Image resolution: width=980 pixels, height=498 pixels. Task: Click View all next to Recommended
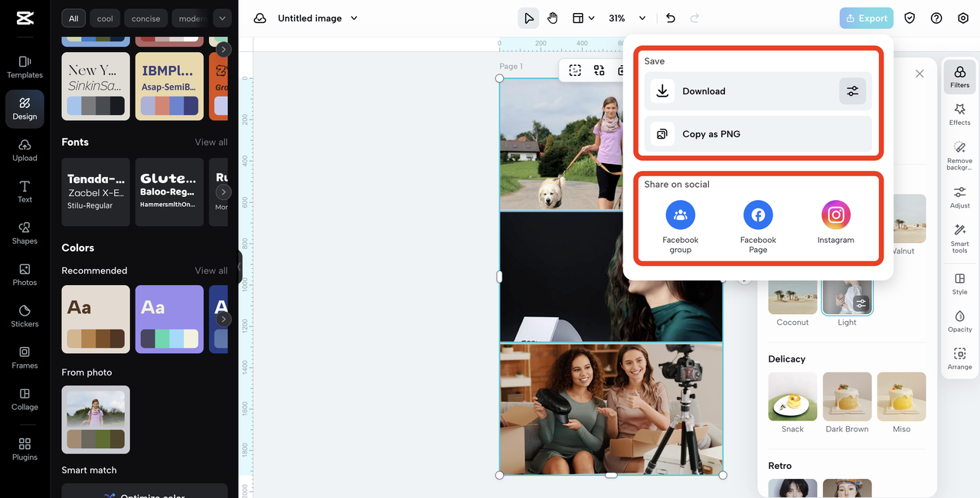tap(211, 270)
